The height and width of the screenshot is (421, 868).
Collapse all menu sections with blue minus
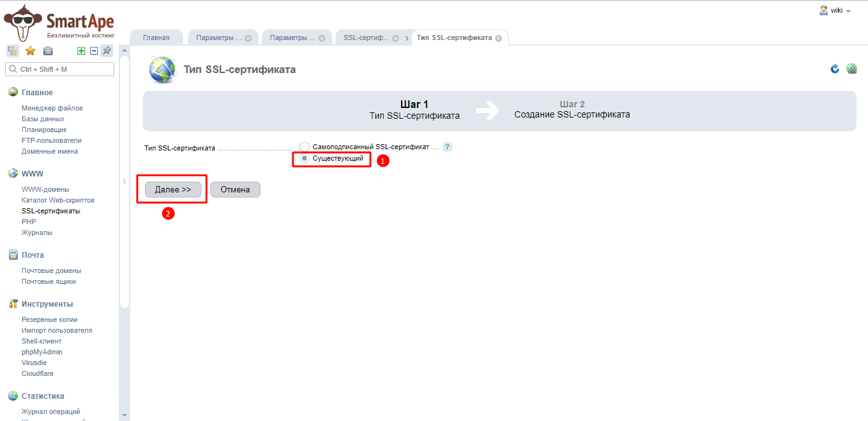point(93,51)
